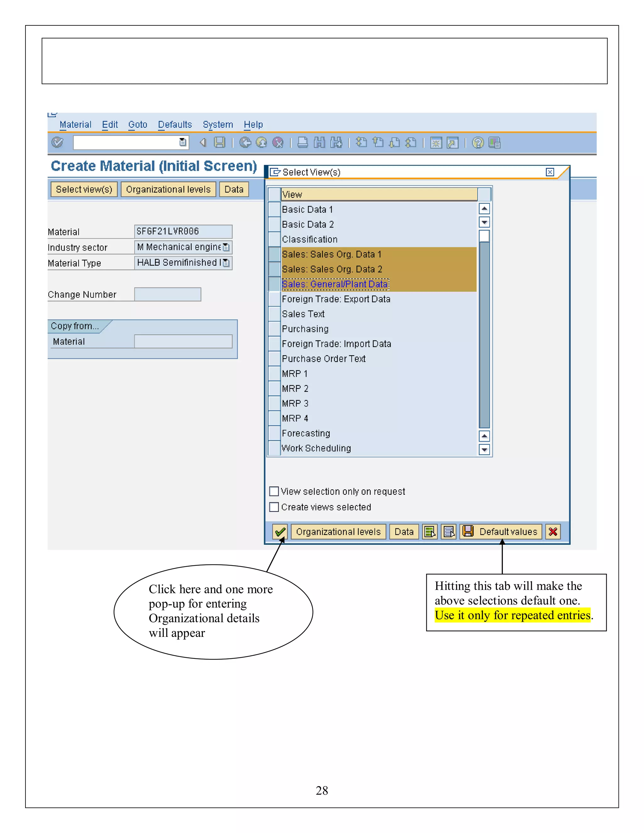The height and width of the screenshot is (833, 644).
Task: Click the Help question mark toolbar icon
Action: (x=478, y=143)
